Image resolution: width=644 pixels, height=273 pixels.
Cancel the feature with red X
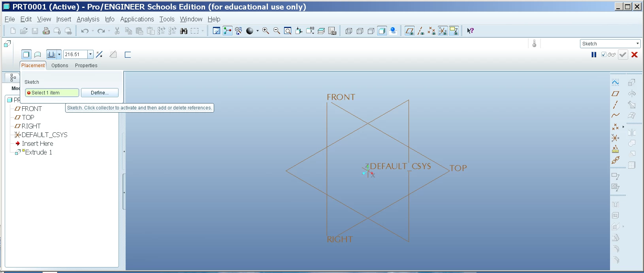(635, 55)
